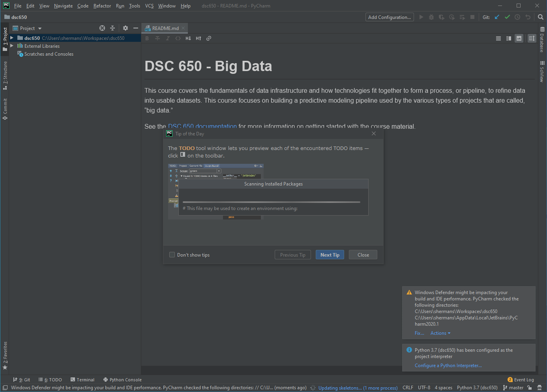Click the Next Tip button
Viewport: 547px width, 392px height.
330,255
